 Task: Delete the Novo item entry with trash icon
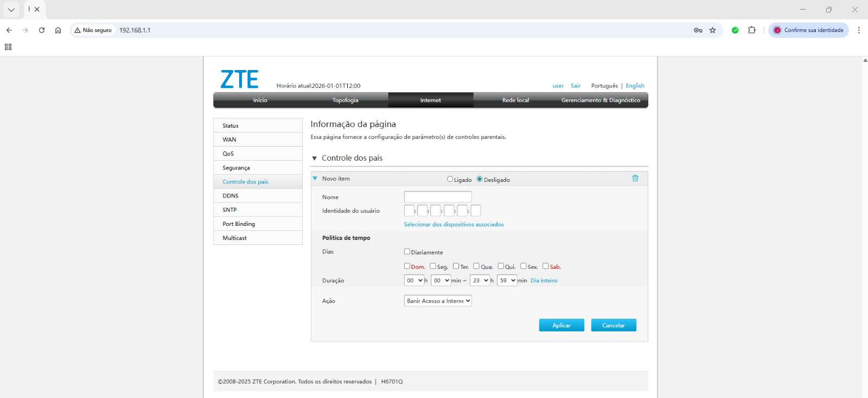[635, 179]
